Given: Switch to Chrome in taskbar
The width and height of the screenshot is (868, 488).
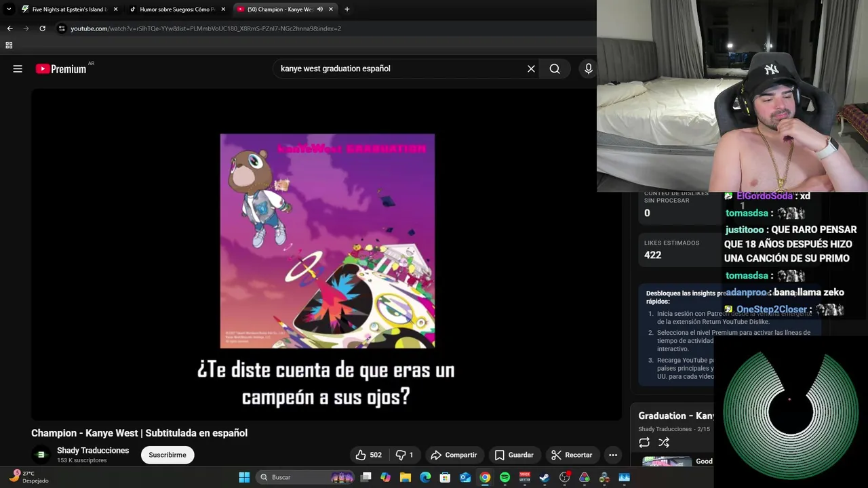Looking at the screenshot, I should [485, 477].
